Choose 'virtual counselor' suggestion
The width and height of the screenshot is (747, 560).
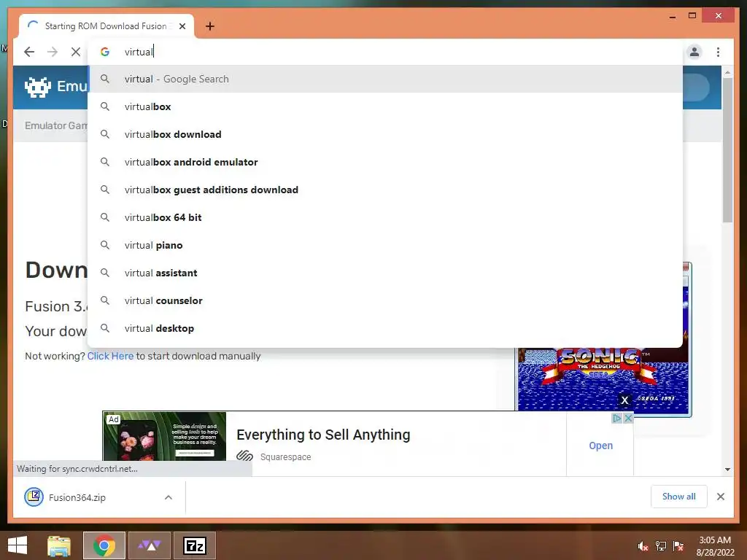pos(385,300)
